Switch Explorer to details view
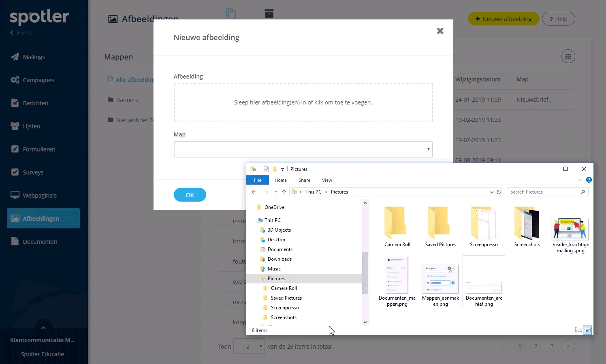The width and height of the screenshot is (606, 364). tap(578, 330)
